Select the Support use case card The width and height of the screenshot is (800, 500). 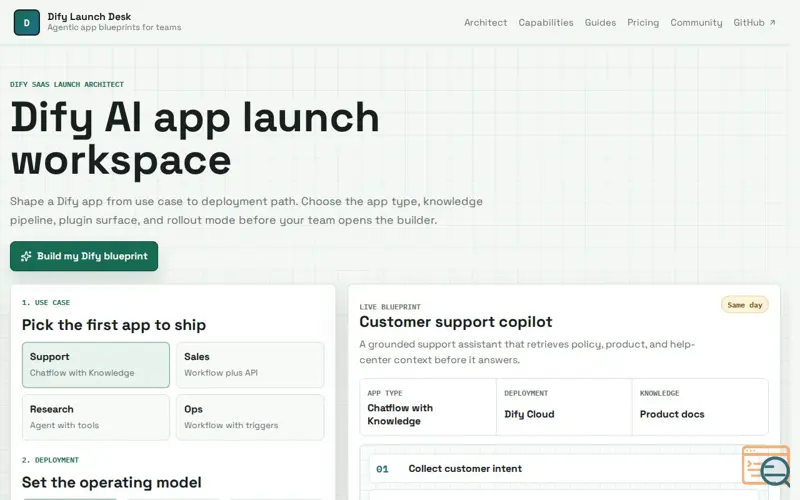[96, 365]
